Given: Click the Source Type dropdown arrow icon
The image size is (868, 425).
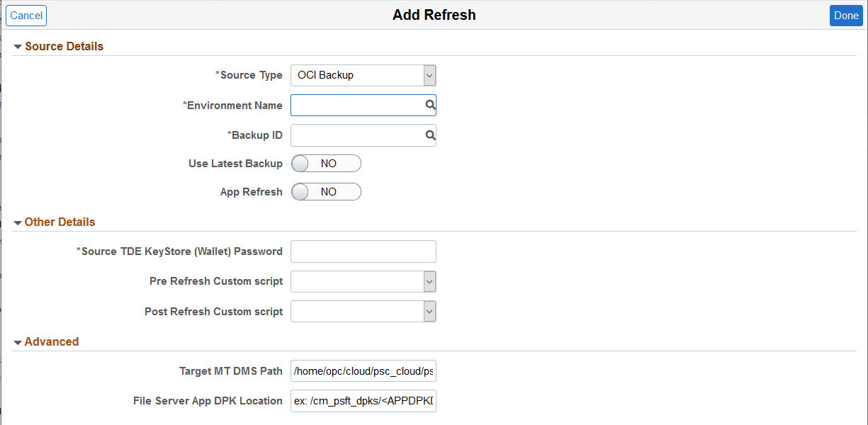Looking at the screenshot, I should click(429, 75).
